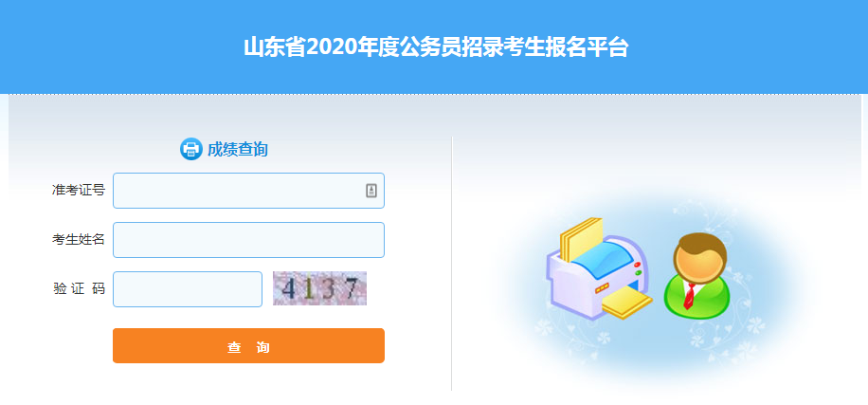Viewport: 868px width, 405px height.
Task: Click the yellow paper stack atop the printer
Action: tap(581, 239)
